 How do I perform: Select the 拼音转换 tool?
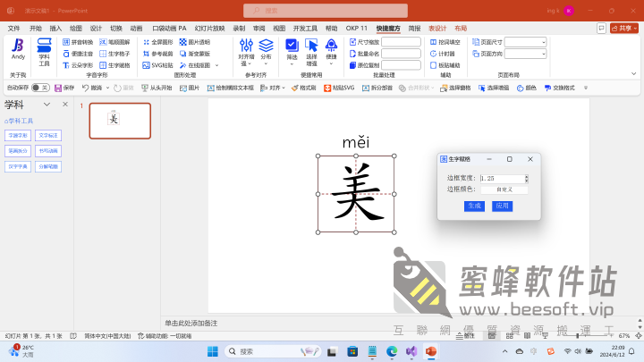point(78,42)
